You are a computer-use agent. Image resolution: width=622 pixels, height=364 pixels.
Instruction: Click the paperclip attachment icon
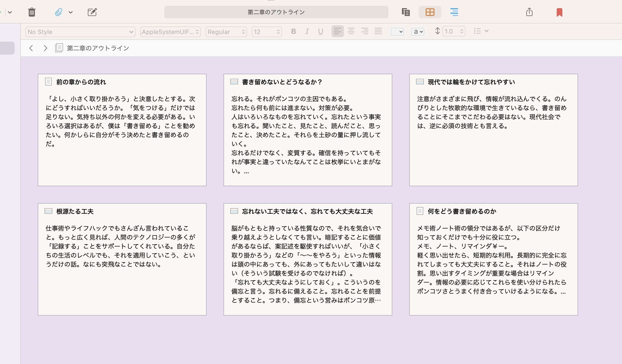point(59,12)
